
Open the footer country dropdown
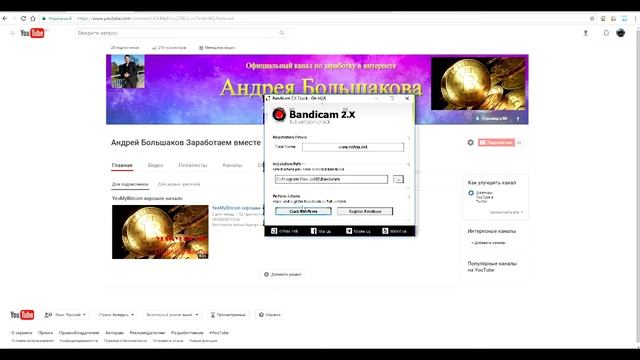116,315
